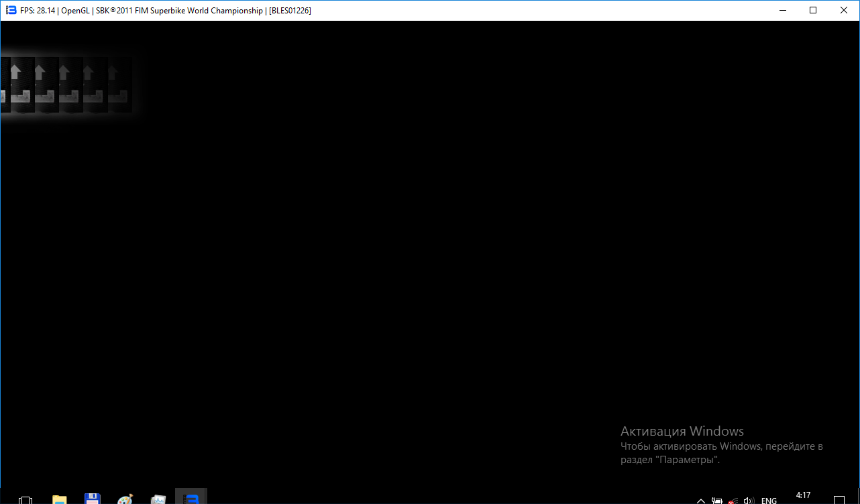This screenshot has height=504, width=860.
Task: Click the faintest rightmost saving indicator icon
Action: pyautogui.click(x=119, y=84)
